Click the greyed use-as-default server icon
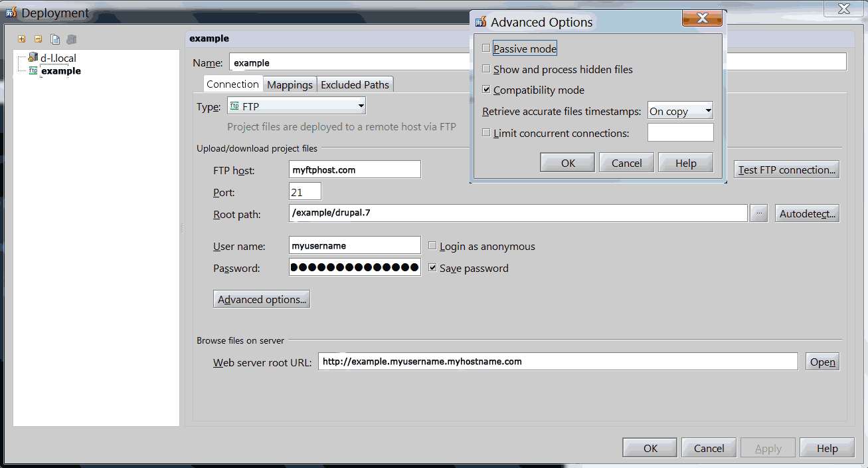868x468 pixels. click(72, 39)
